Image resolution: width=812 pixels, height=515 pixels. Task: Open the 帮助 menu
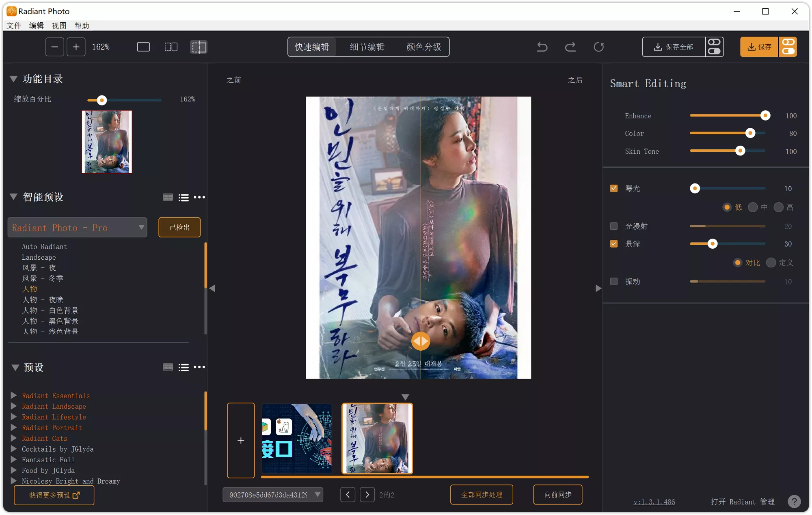coord(82,25)
